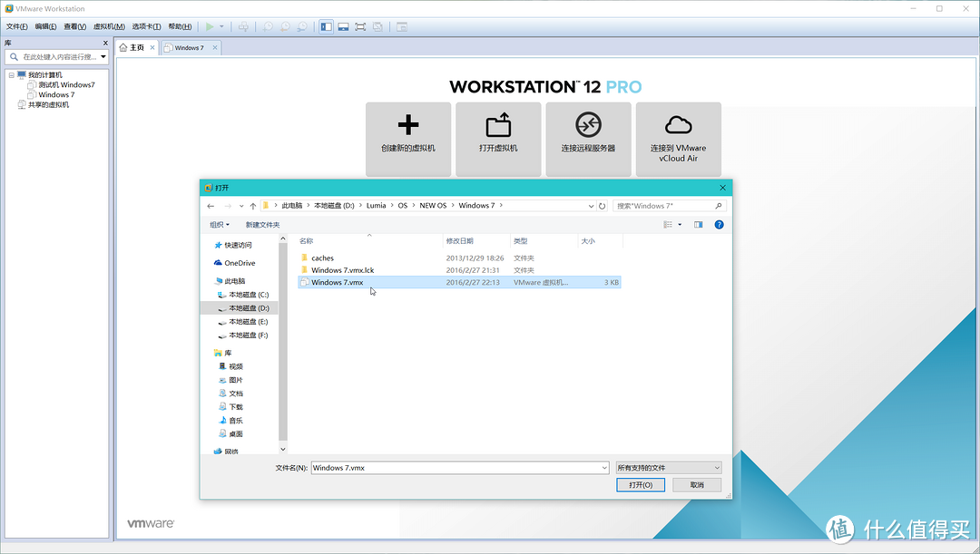Click the green power-on play icon
Viewport: 980px width, 554px height.
210,27
